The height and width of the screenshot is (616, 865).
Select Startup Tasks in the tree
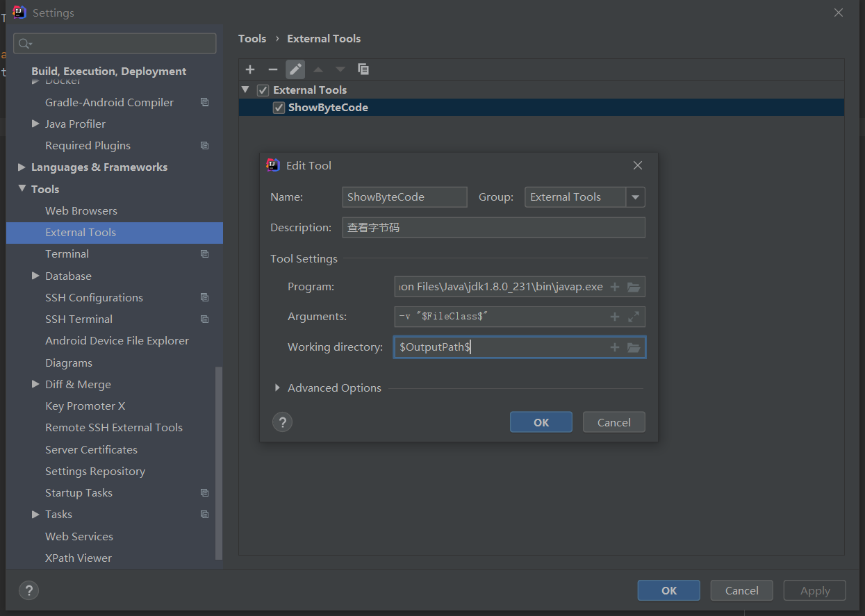pyautogui.click(x=79, y=493)
